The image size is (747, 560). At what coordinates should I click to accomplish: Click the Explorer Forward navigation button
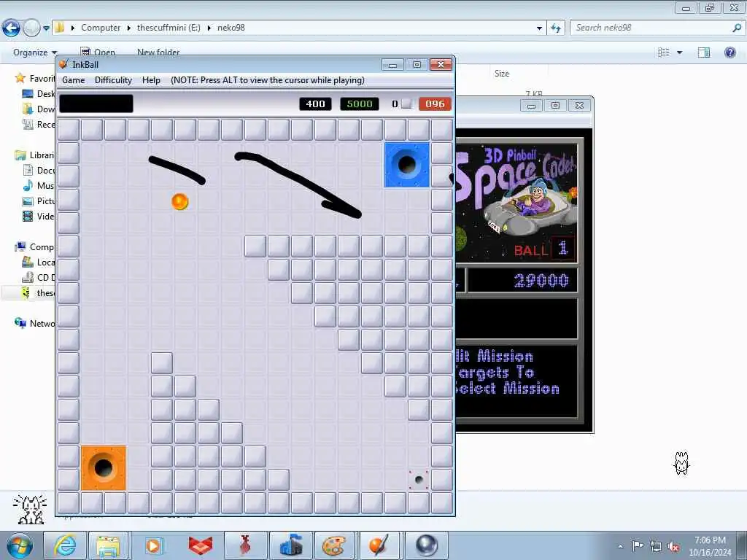coord(31,28)
